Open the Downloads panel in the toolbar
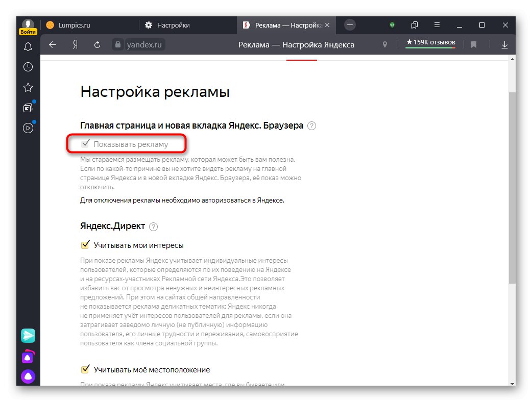Viewport: 532px width, 402px height. (504, 44)
